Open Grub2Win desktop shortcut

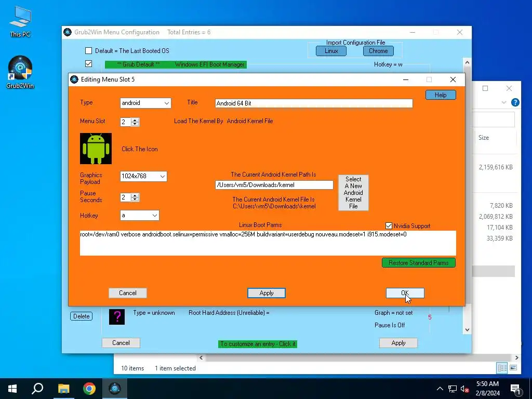pyautogui.click(x=20, y=72)
